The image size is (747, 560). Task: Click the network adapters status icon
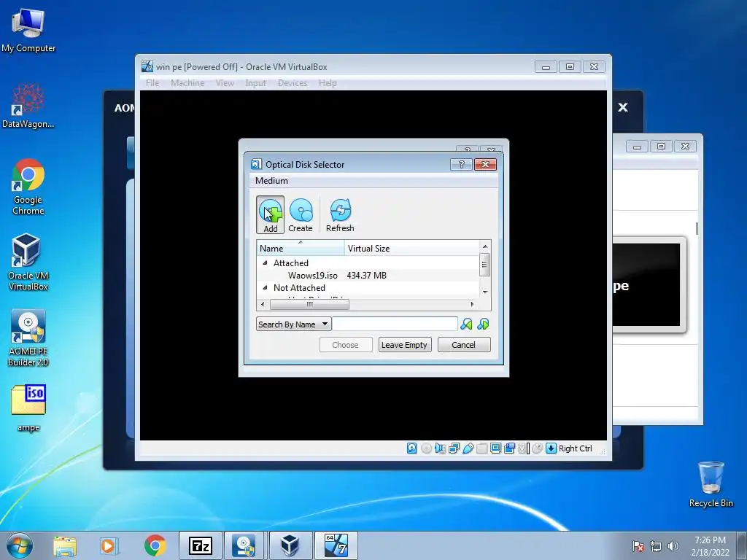(x=454, y=448)
